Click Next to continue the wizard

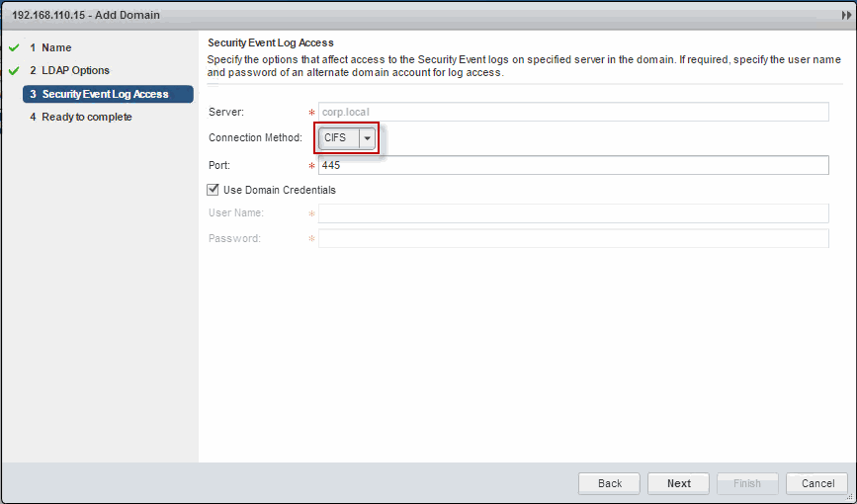click(x=678, y=483)
